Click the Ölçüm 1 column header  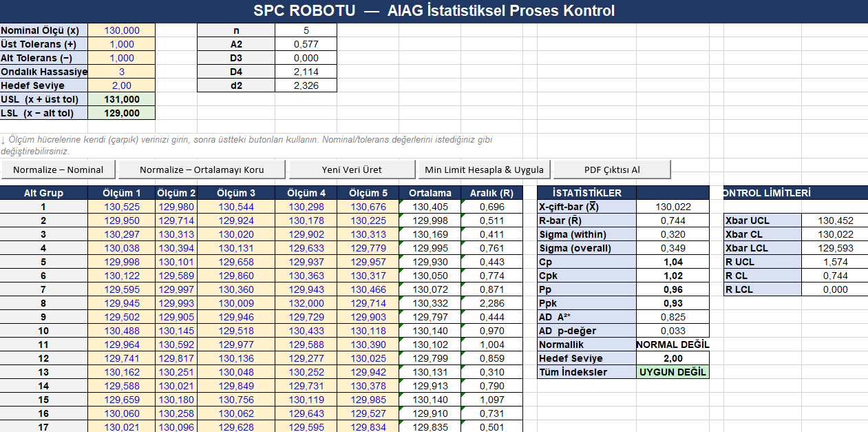point(122,193)
